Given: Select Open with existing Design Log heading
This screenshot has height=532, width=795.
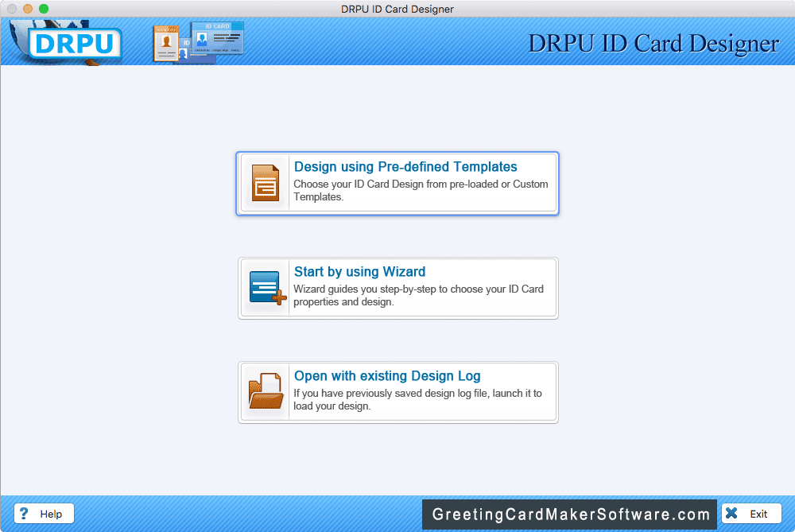Looking at the screenshot, I should point(387,376).
